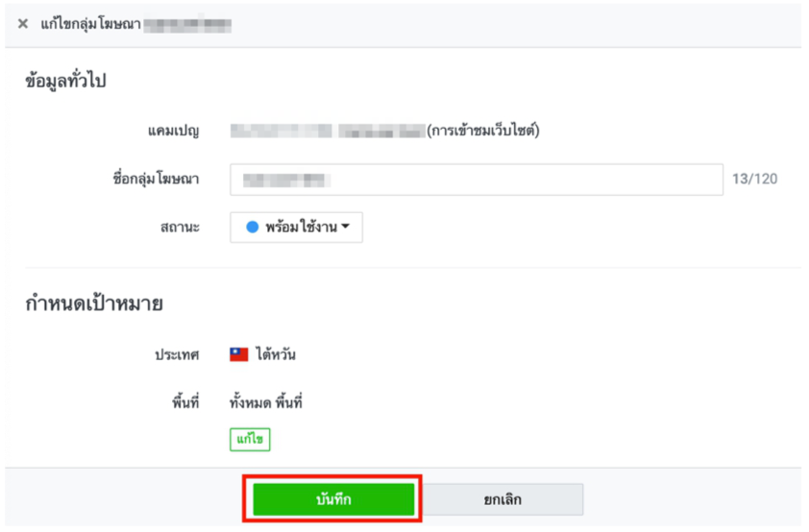Image resolution: width=809 pixels, height=532 pixels.
Task: Click the ประเทศ field label
Action: click(177, 355)
